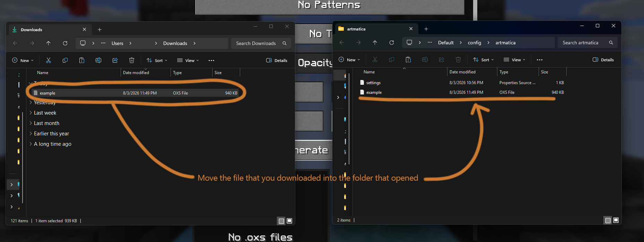Open See more ellipsis in Downloads toolbar
Image resolution: width=644 pixels, height=242 pixels.
(211, 60)
